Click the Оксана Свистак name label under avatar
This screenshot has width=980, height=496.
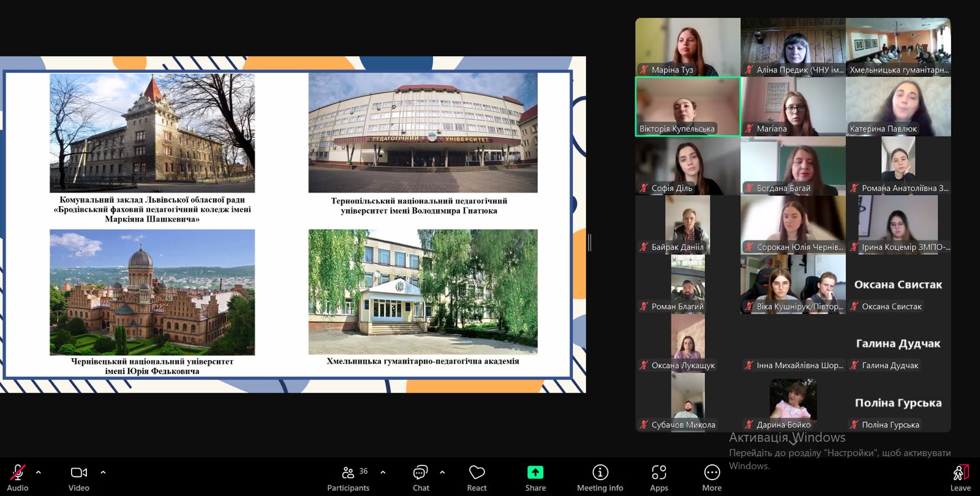click(892, 306)
